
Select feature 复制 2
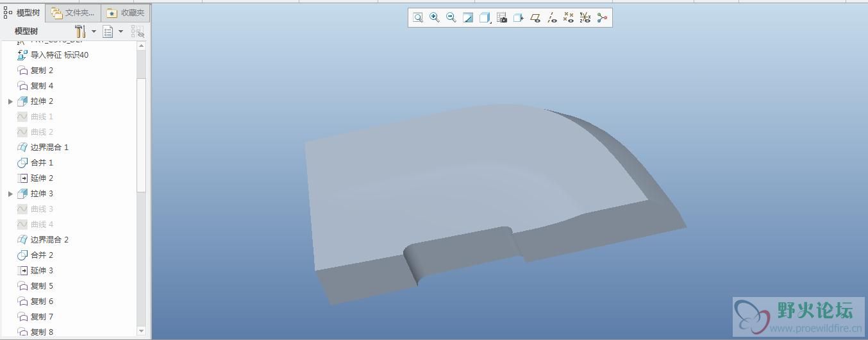coord(42,71)
